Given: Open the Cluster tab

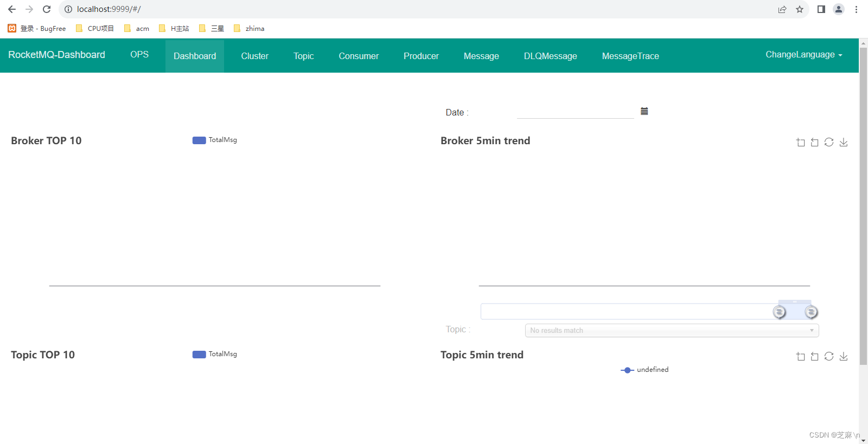Looking at the screenshot, I should pos(255,56).
